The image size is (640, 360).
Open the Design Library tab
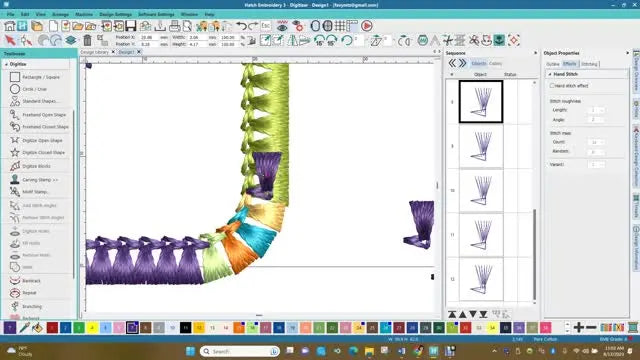click(95, 52)
